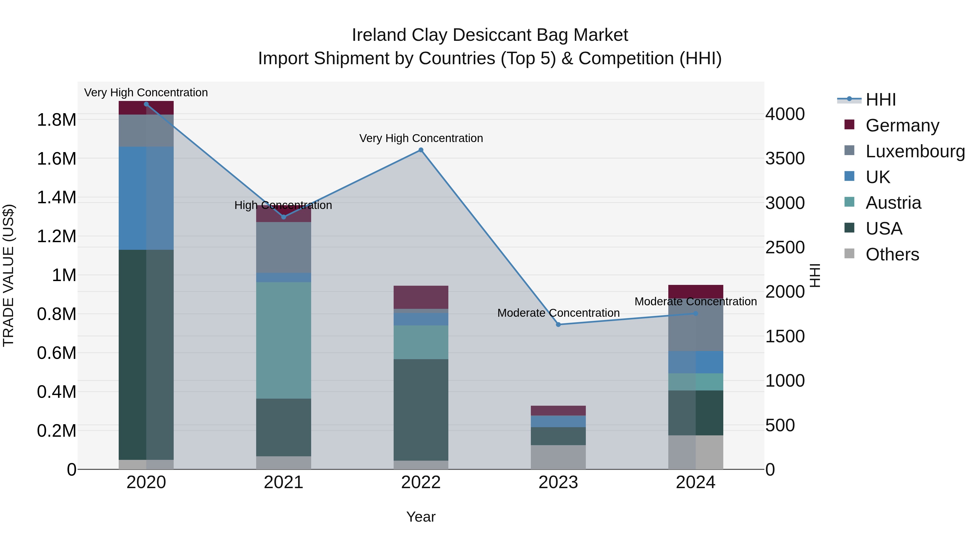Click the 'Year' x-axis title
The width and height of the screenshot is (980, 551).
click(421, 517)
